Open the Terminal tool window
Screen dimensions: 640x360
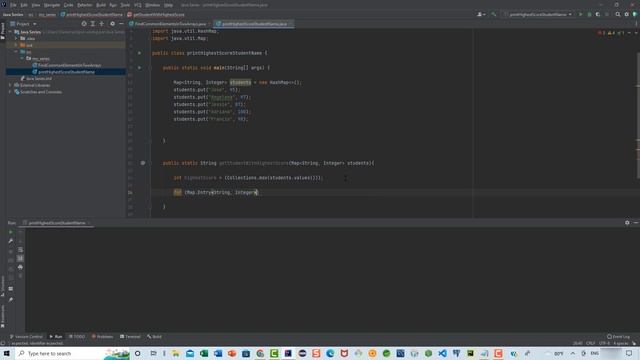[130, 337]
